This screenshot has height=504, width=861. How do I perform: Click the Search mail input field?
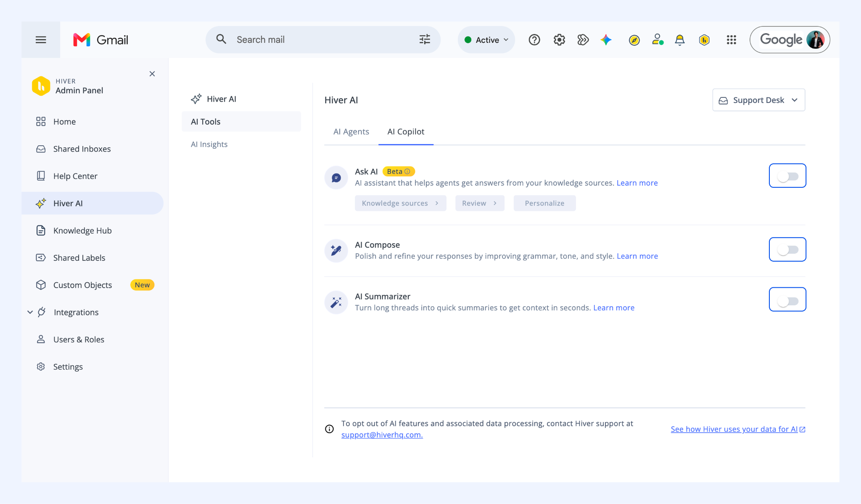click(x=323, y=40)
